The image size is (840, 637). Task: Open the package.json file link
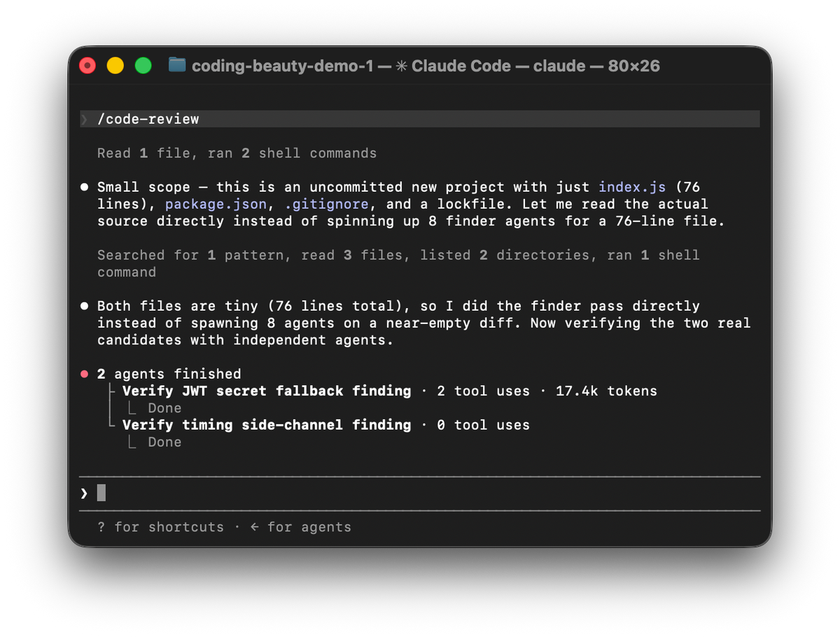216,204
